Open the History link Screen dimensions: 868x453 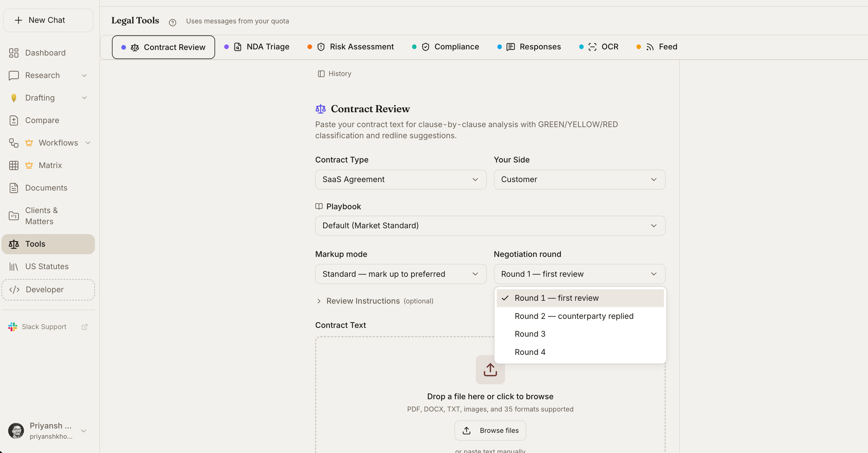[x=335, y=74]
